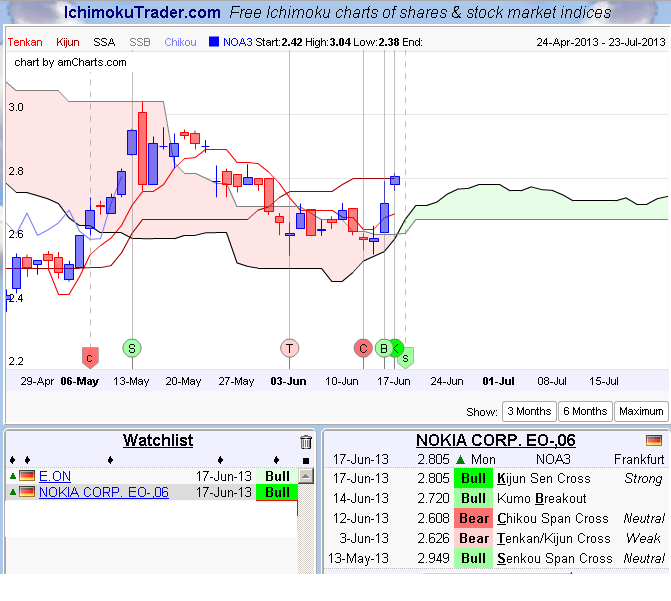Click the black square icon in the Watchlist header
Viewport: 671px width, 601px height.
(306, 461)
